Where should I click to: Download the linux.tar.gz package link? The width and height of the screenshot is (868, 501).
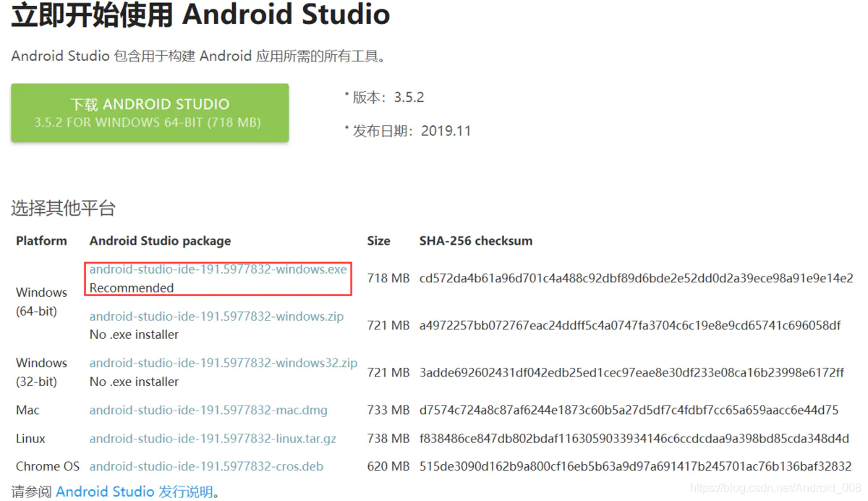pyautogui.click(x=213, y=439)
